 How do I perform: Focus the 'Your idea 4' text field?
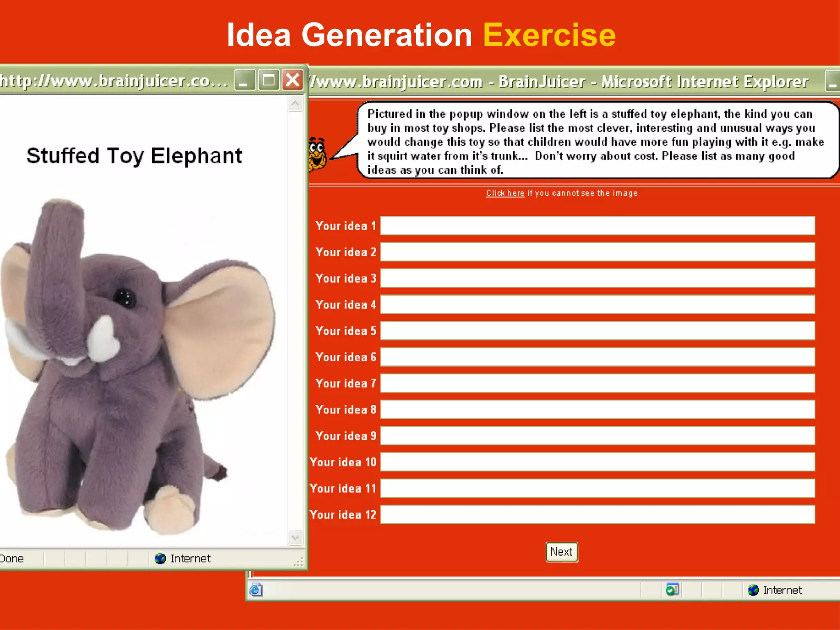point(598,304)
